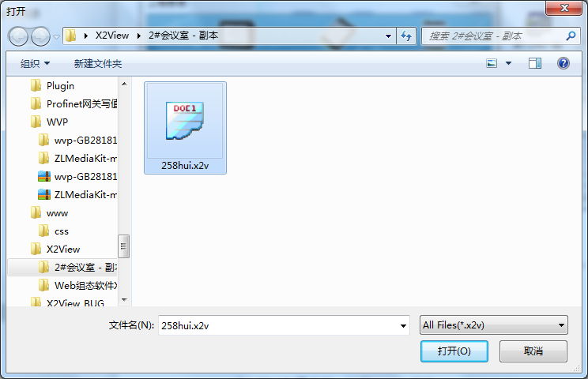Change view with the view mode icon
Image resolution: width=588 pixels, height=379 pixels.
(x=492, y=63)
